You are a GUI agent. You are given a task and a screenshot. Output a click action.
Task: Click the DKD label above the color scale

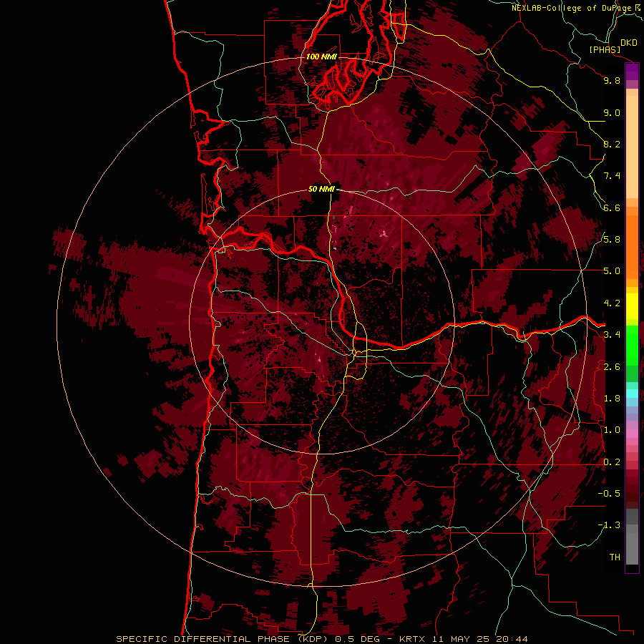628,43
